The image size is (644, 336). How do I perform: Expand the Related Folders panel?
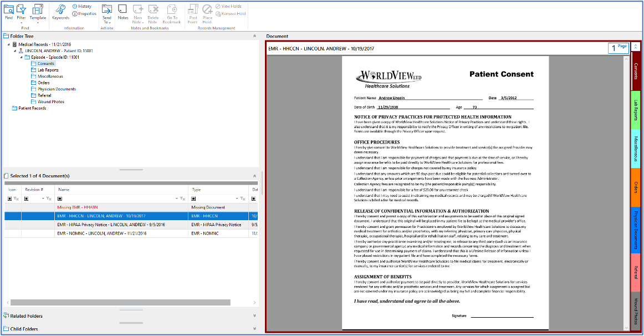coord(254,315)
